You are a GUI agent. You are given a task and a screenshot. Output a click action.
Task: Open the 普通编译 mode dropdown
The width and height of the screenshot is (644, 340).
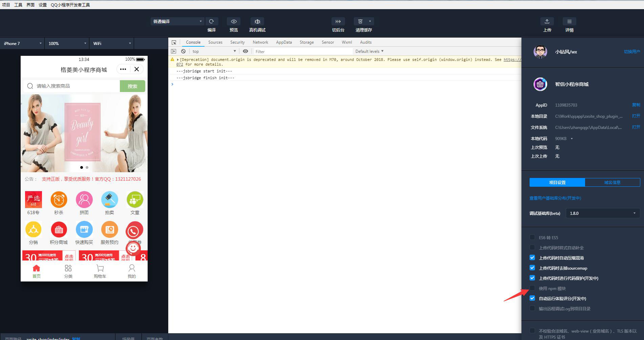tap(177, 21)
